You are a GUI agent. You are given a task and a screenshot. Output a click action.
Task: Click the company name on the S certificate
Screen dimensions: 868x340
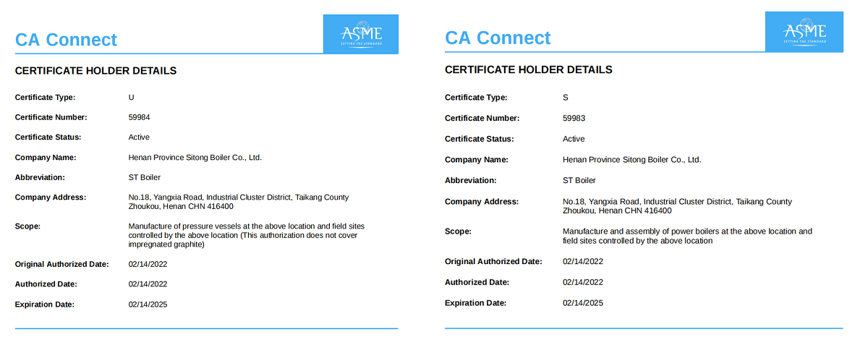(631, 159)
